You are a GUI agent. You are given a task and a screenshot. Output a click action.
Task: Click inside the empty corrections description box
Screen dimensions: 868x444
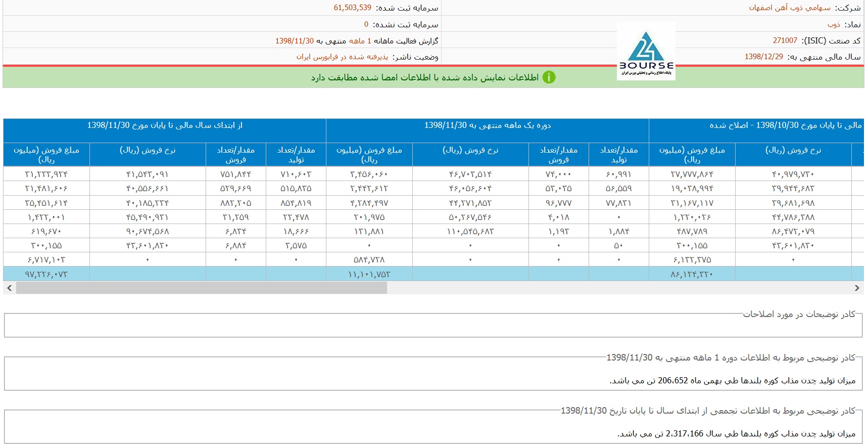433,327
